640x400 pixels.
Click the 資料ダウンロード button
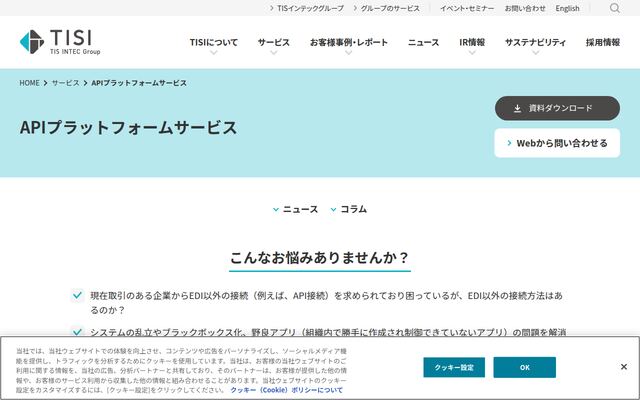[557, 108]
